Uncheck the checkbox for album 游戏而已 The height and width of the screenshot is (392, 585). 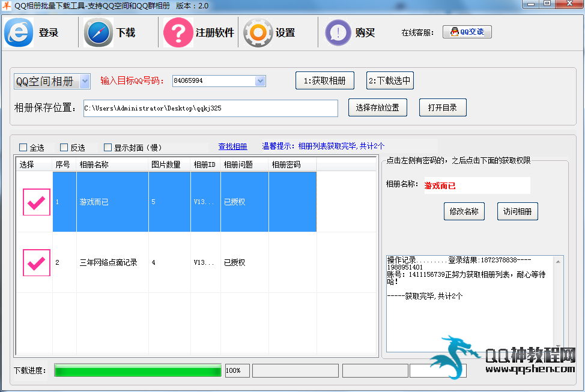coord(37,202)
